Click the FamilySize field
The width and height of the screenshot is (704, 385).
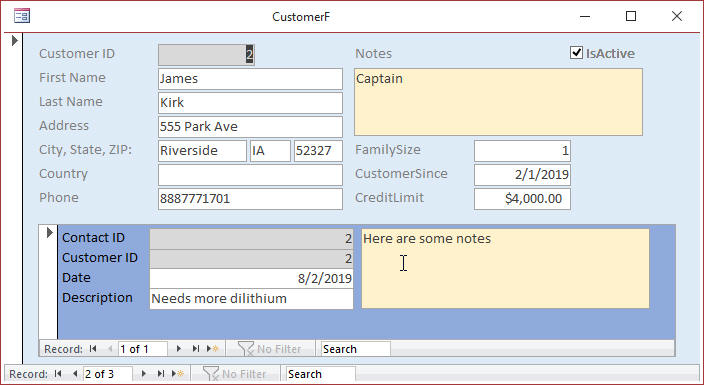click(x=522, y=150)
